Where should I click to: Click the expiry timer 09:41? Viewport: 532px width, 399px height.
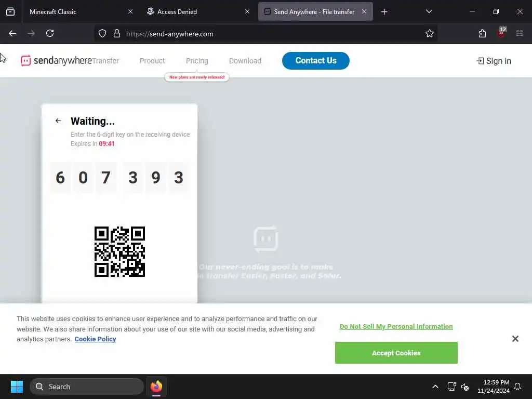point(107,144)
